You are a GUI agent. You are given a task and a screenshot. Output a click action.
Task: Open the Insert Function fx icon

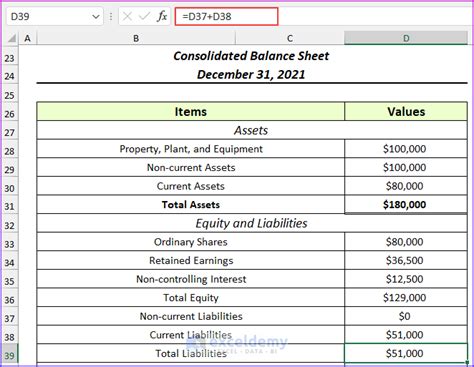(162, 16)
